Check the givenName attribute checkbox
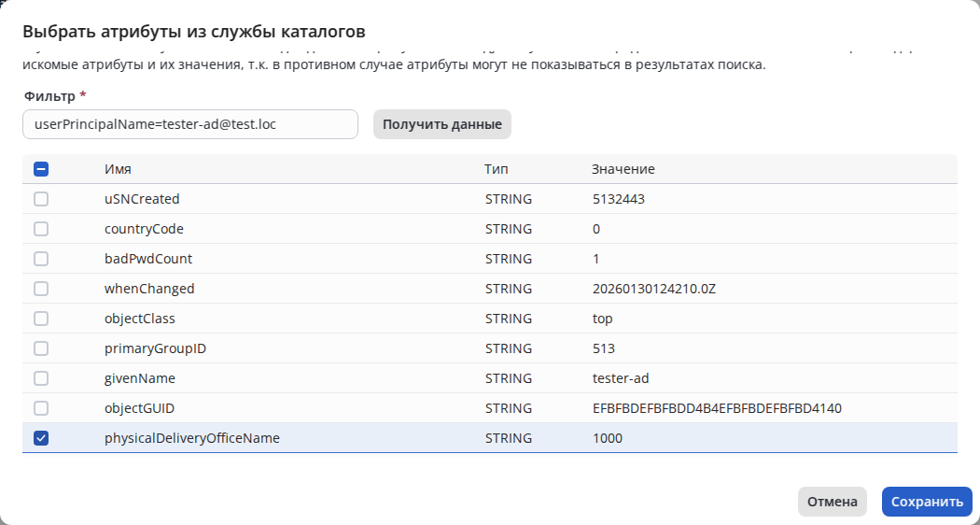This screenshot has width=980, height=525. [x=41, y=378]
